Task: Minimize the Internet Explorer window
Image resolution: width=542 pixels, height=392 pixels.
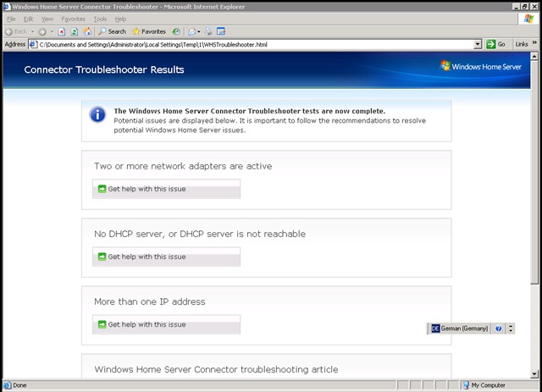Action: (x=517, y=7)
